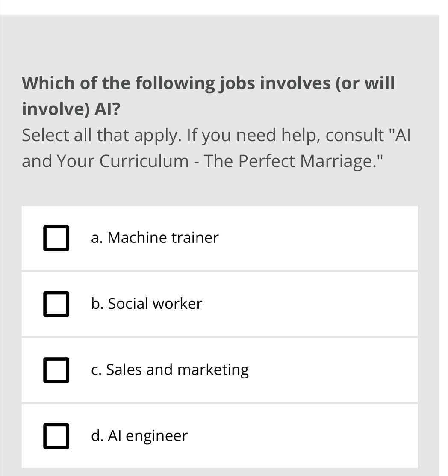Tick the Social worker checkbox
The image size is (448, 476).
(56, 304)
